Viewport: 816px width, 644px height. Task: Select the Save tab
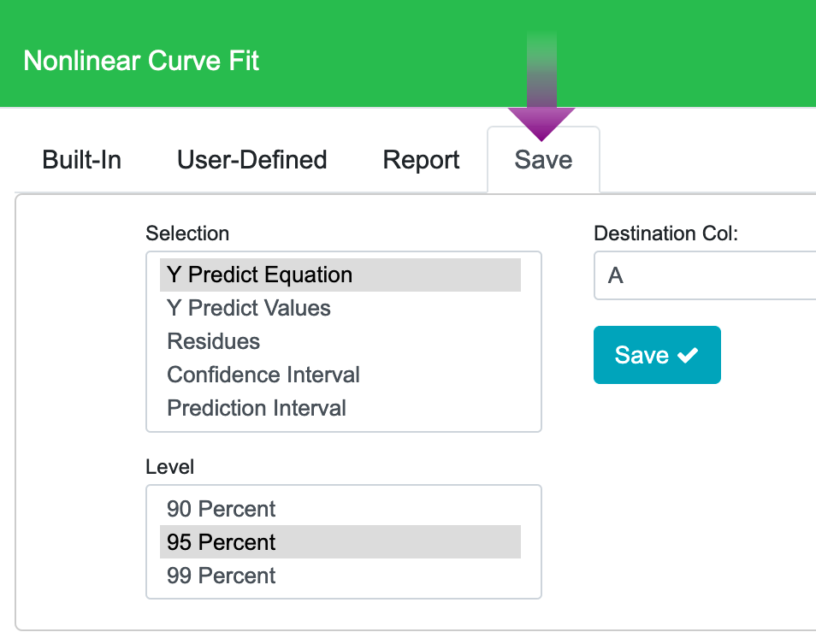point(543,160)
